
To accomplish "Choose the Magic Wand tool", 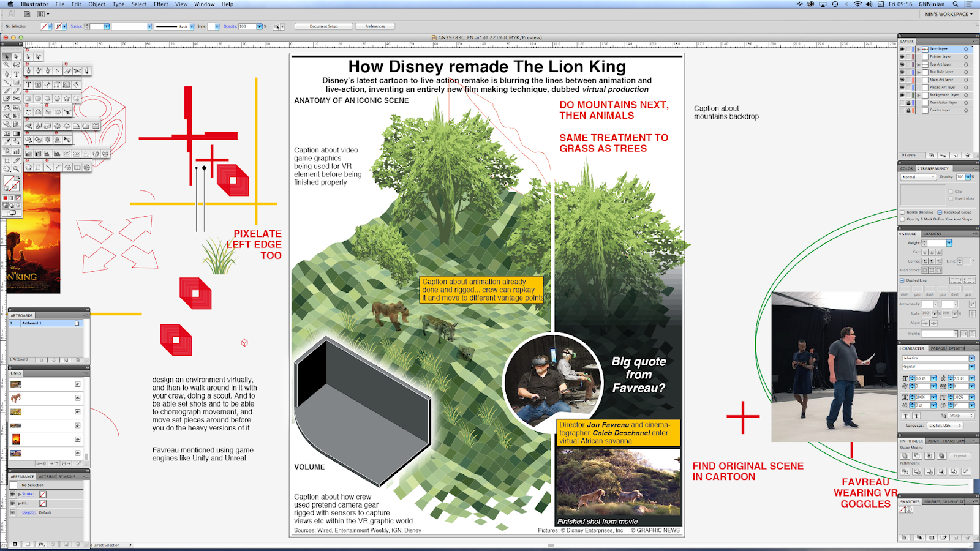I will [x=7, y=64].
